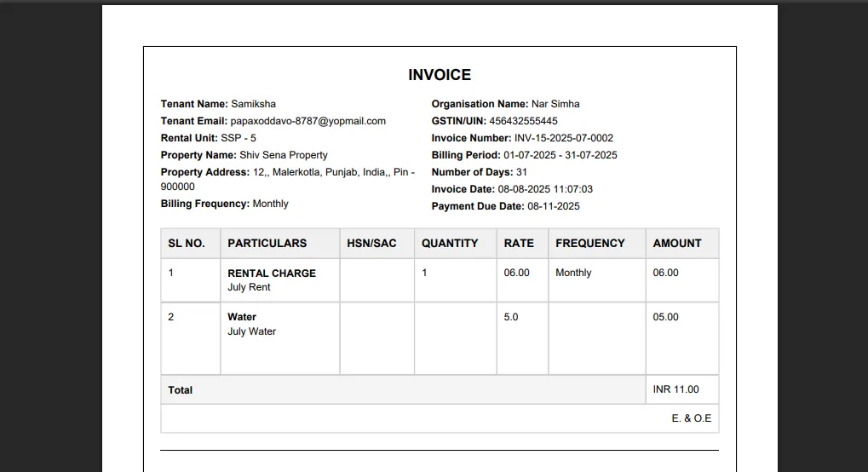Screen dimensions: 868x472
Task: Select tenant name Samiksha
Action: [x=253, y=104]
